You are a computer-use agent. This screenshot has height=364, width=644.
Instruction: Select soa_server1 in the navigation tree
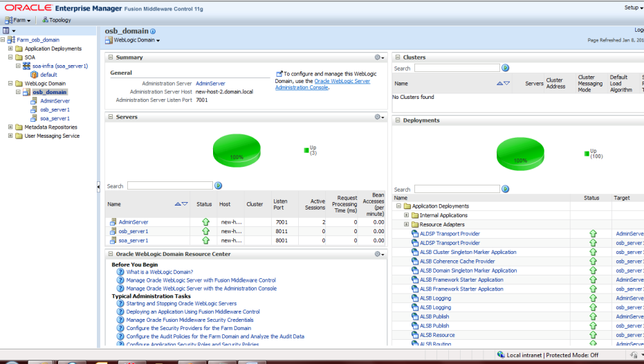(55, 118)
